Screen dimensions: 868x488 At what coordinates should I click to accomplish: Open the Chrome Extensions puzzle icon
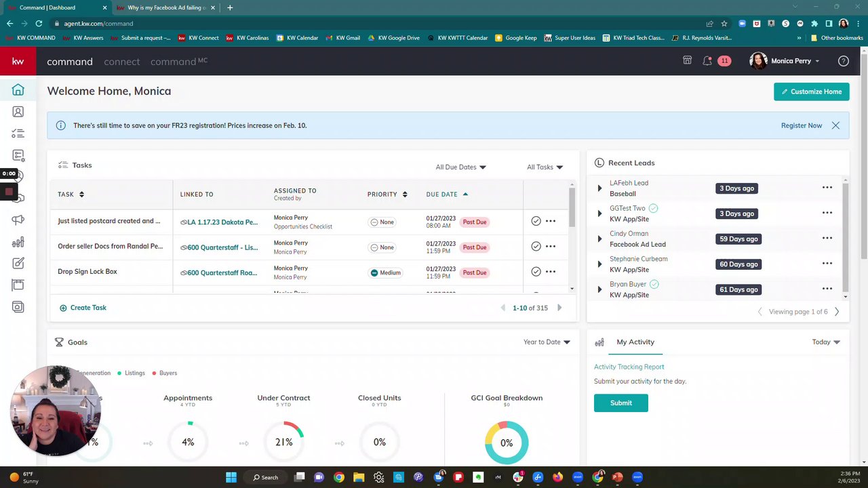[x=814, y=23]
